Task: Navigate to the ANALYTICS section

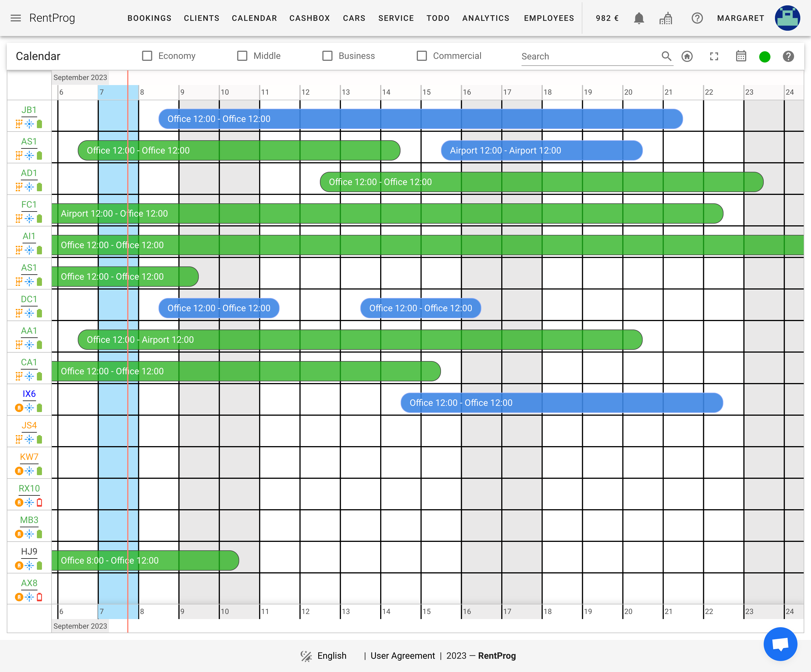Action: 485,18
